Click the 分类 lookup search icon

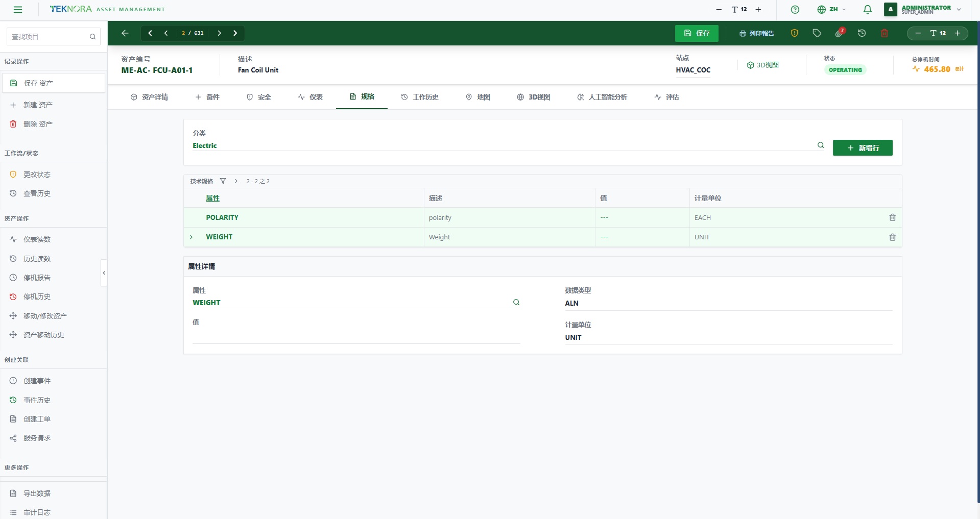(x=821, y=145)
